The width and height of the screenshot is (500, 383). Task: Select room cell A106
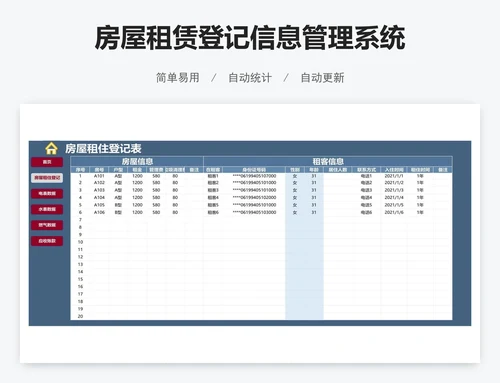pyautogui.click(x=99, y=212)
